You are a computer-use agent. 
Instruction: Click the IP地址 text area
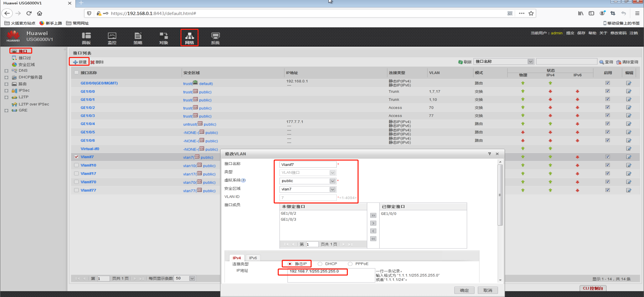point(331,275)
